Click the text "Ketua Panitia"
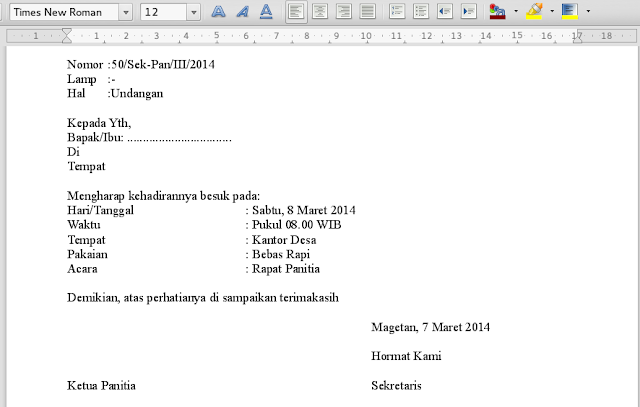Image resolution: width=640 pixels, height=407 pixels. (101, 386)
